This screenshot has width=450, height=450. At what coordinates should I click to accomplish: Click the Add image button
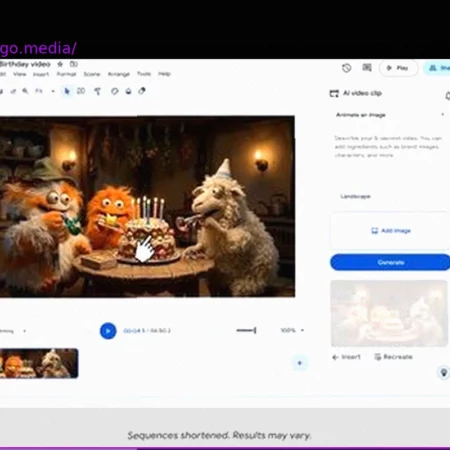pos(390,231)
